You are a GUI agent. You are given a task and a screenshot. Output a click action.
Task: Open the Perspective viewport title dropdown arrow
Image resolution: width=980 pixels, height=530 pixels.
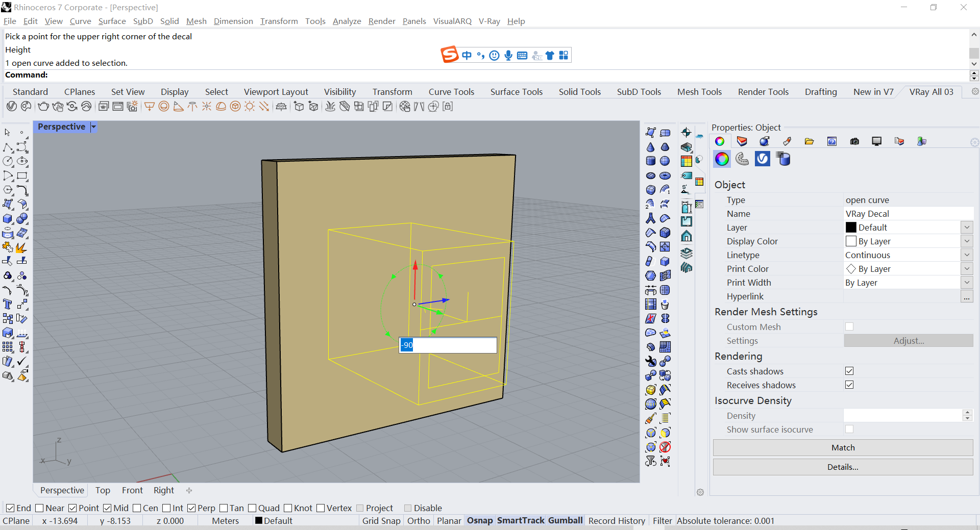93,127
